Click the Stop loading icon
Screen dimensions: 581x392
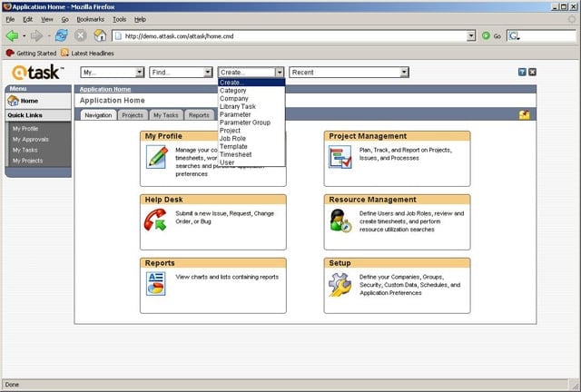(81, 36)
